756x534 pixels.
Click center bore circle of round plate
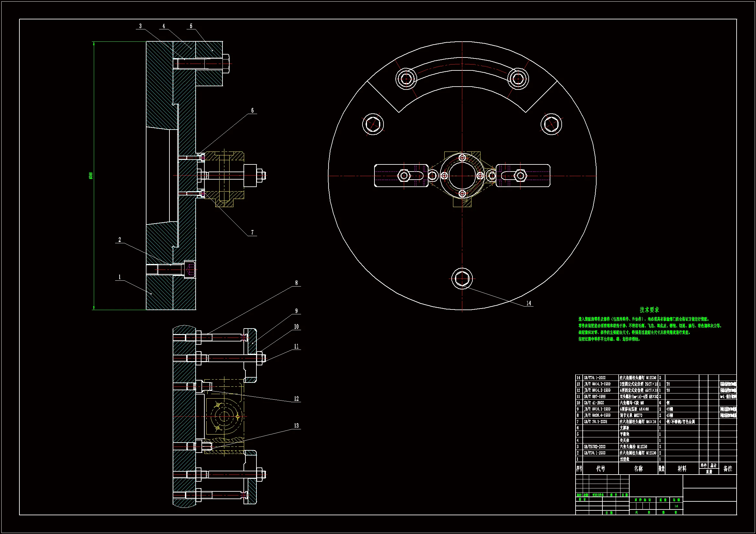[x=462, y=175]
